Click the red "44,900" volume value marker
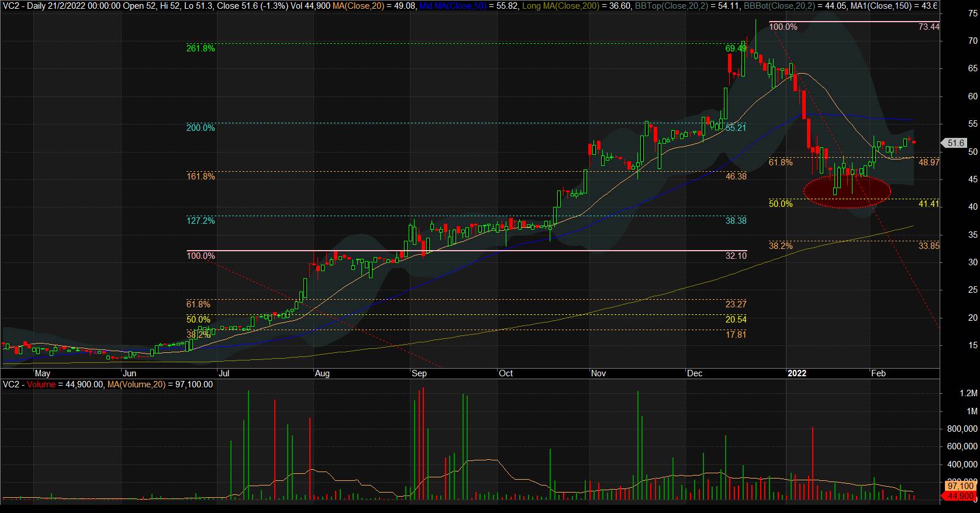Image resolution: width=980 pixels, height=513 pixels. [960, 496]
